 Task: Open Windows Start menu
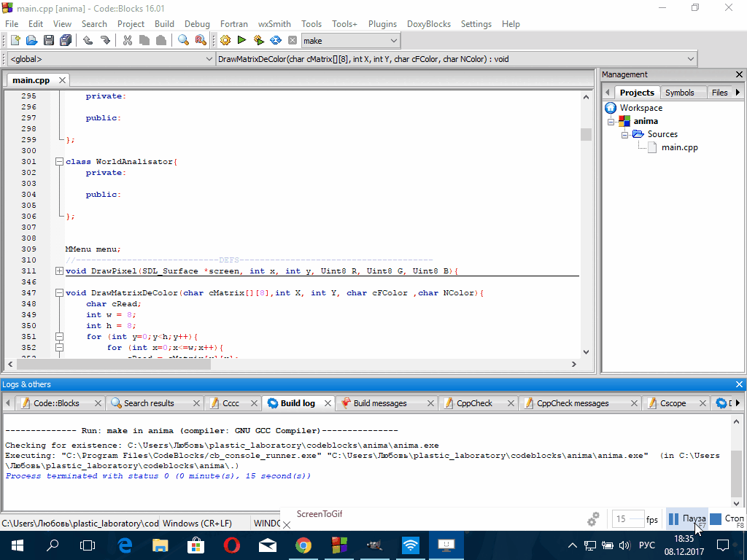click(18, 545)
